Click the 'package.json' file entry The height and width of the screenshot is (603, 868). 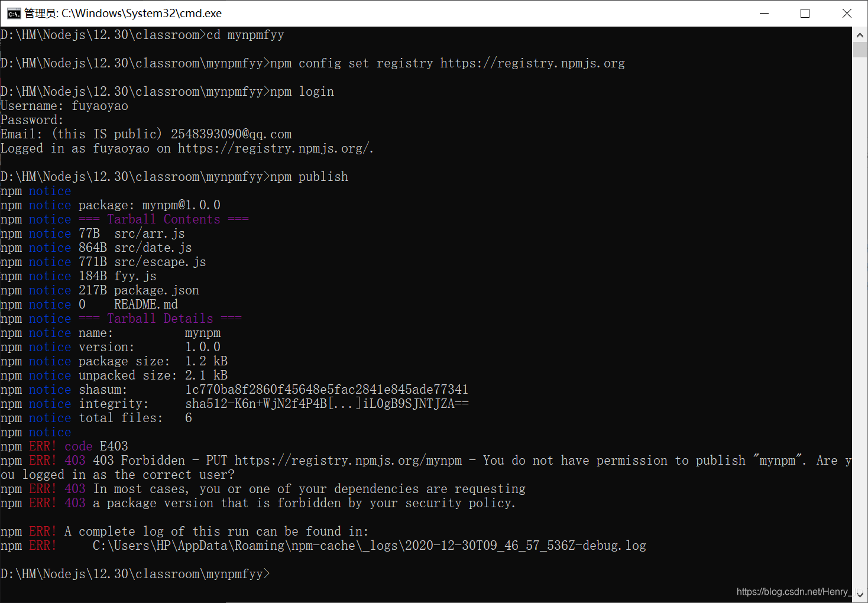(157, 290)
